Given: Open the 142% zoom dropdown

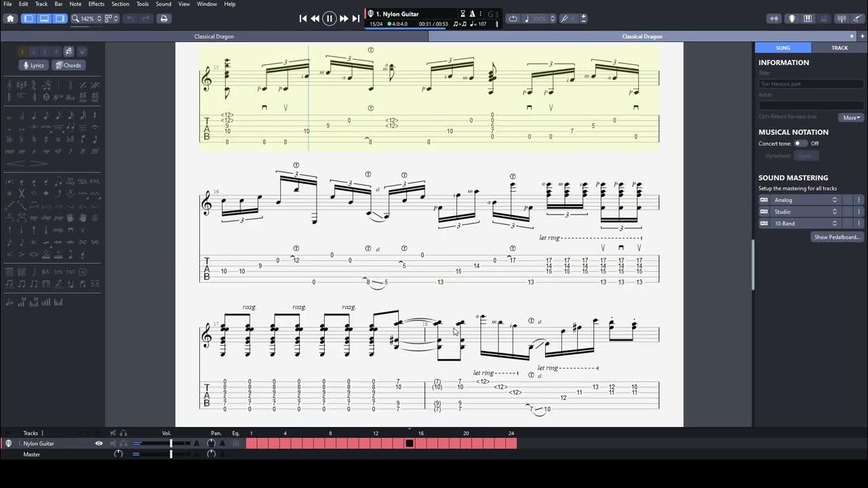Looking at the screenshot, I should click(x=87, y=18).
